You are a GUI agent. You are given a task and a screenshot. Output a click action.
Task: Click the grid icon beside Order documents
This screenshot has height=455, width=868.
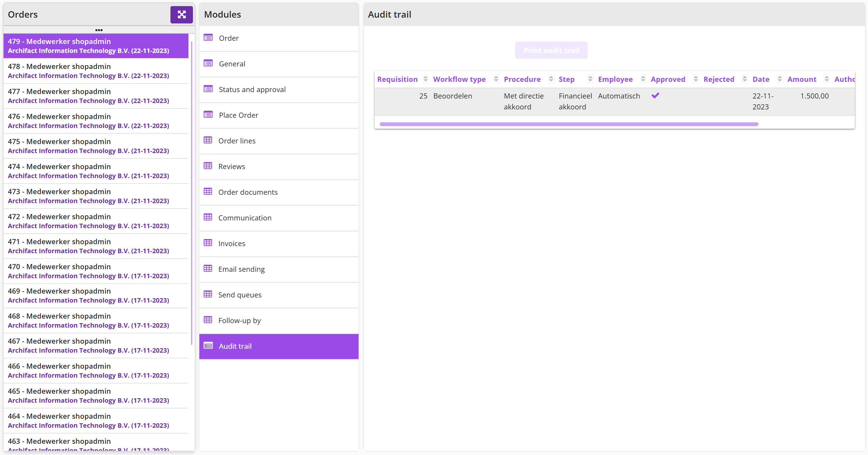208,192
